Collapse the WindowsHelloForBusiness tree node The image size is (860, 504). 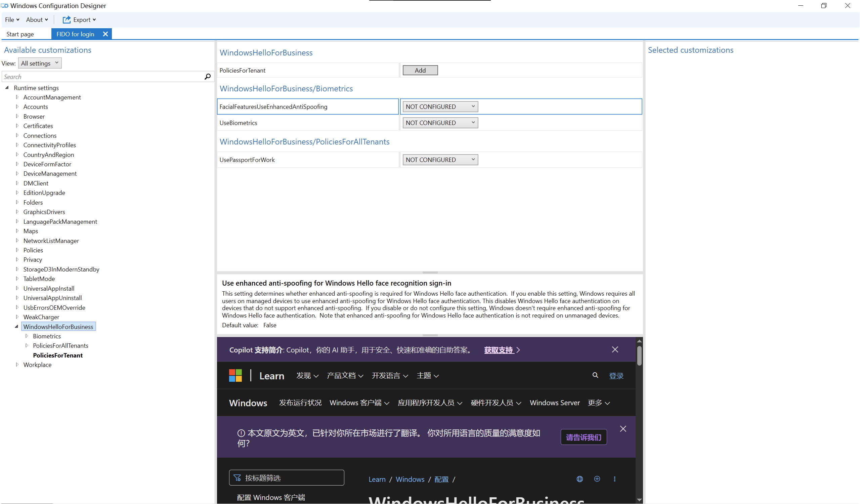pyautogui.click(x=16, y=327)
